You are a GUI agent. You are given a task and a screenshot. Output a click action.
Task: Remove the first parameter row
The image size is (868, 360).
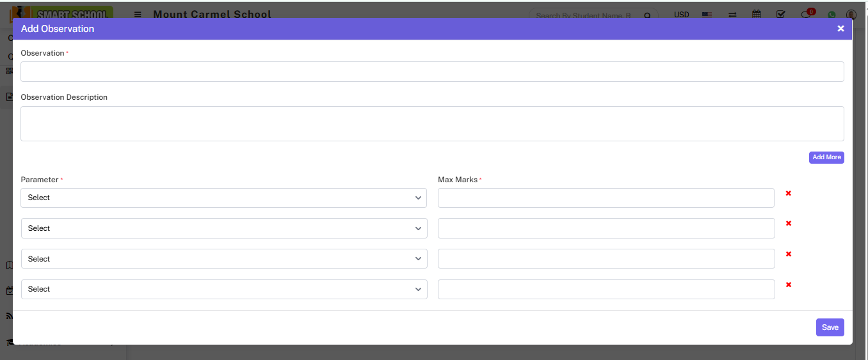pos(788,193)
